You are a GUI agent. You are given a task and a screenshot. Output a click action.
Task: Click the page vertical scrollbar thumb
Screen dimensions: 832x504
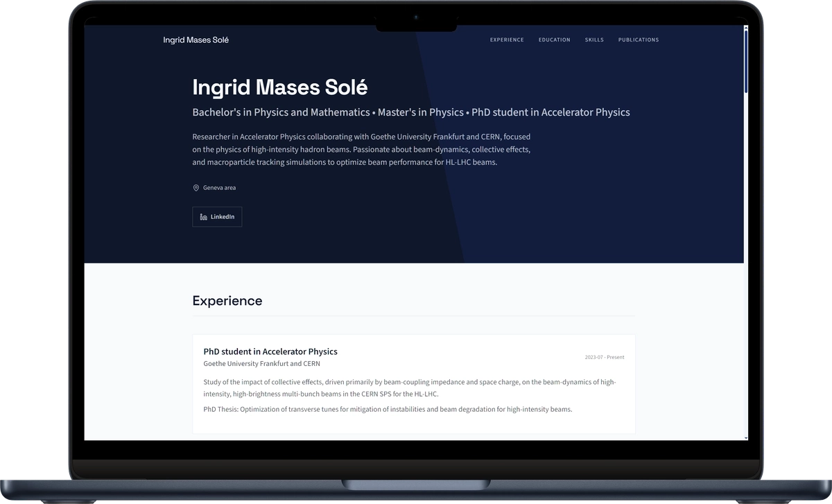(746, 62)
